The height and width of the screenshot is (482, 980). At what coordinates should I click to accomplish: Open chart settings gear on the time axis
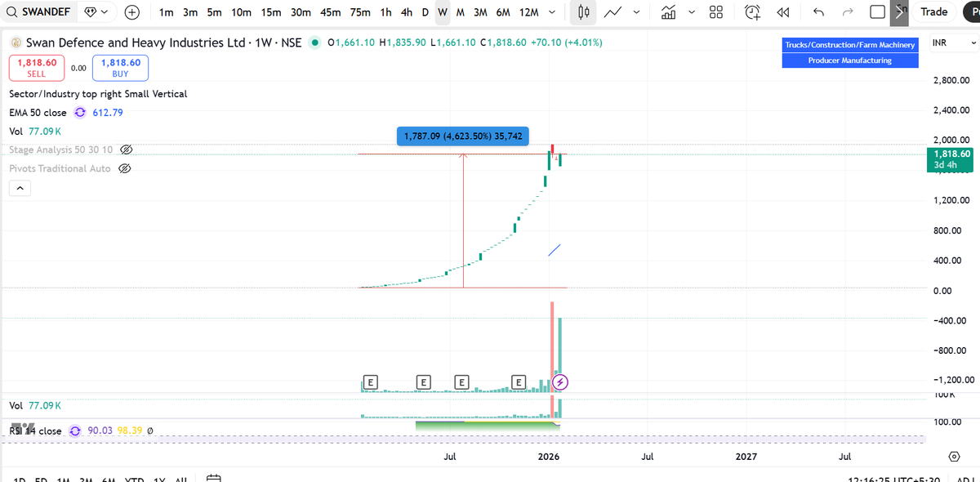tap(954, 456)
